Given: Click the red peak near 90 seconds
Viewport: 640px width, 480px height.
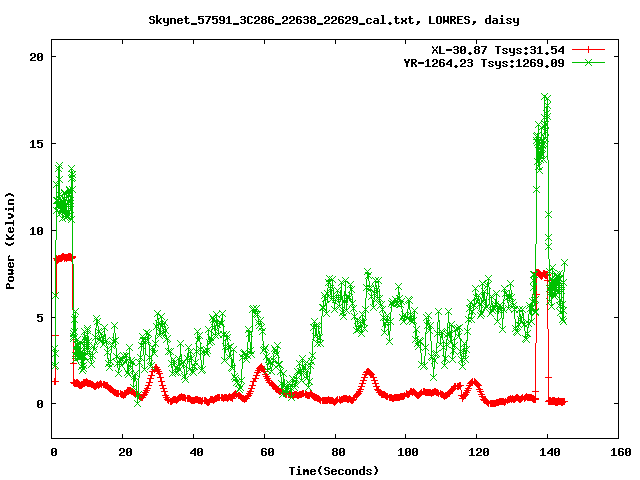Looking at the screenshot, I should (x=368, y=372).
